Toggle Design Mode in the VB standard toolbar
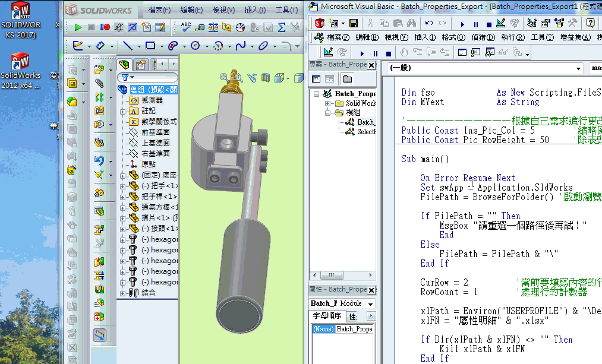Image resolution: width=602 pixels, height=364 pixels. tap(500, 23)
